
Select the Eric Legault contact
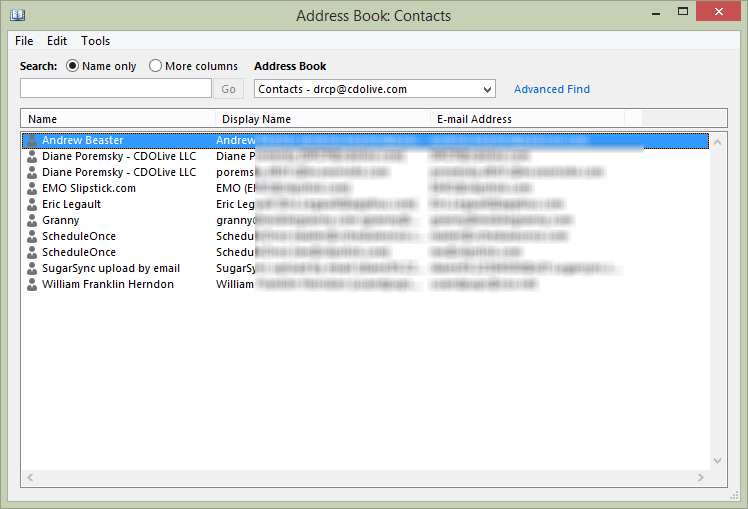(x=72, y=204)
